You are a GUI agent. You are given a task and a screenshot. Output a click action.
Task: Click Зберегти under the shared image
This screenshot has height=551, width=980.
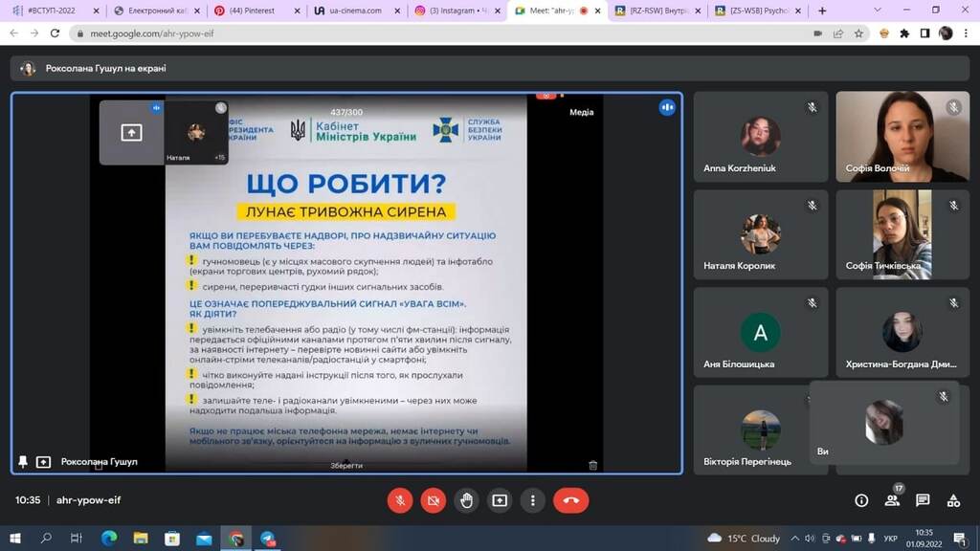[345, 466]
